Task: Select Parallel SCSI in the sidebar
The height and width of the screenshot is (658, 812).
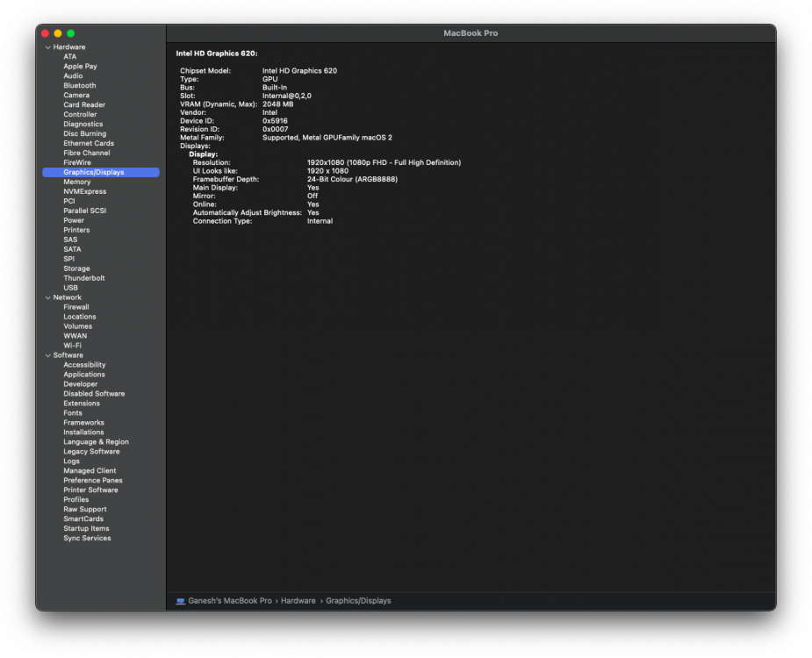Action: point(85,211)
